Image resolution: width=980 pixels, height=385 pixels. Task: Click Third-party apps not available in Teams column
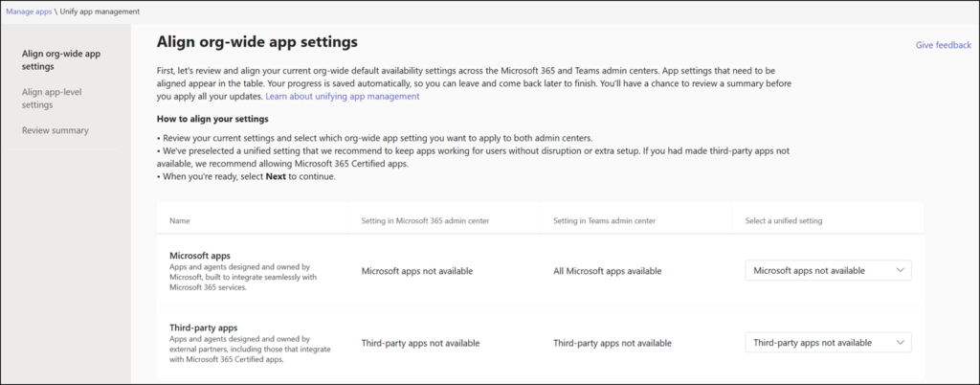point(612,343)
